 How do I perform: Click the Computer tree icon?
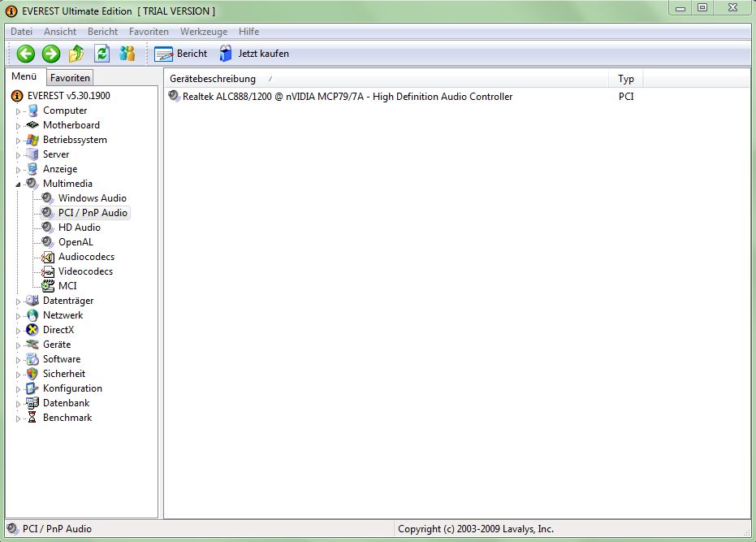[32, 111]
